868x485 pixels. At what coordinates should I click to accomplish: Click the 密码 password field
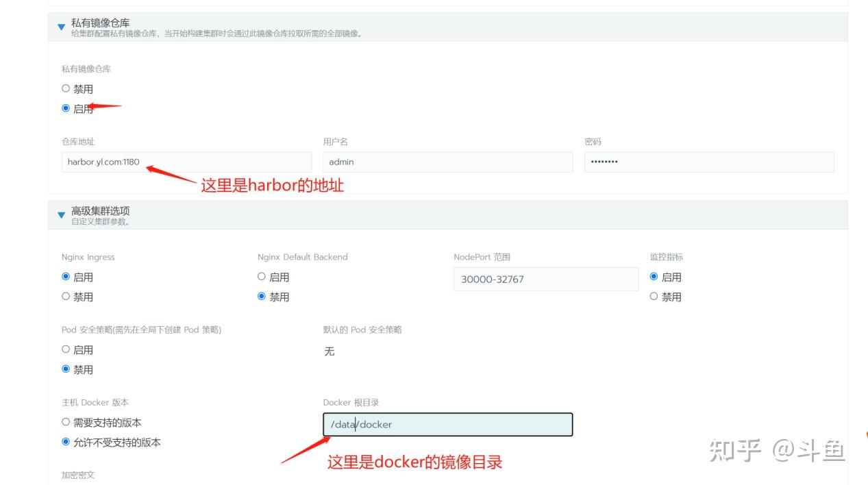[x=709, y=162]
